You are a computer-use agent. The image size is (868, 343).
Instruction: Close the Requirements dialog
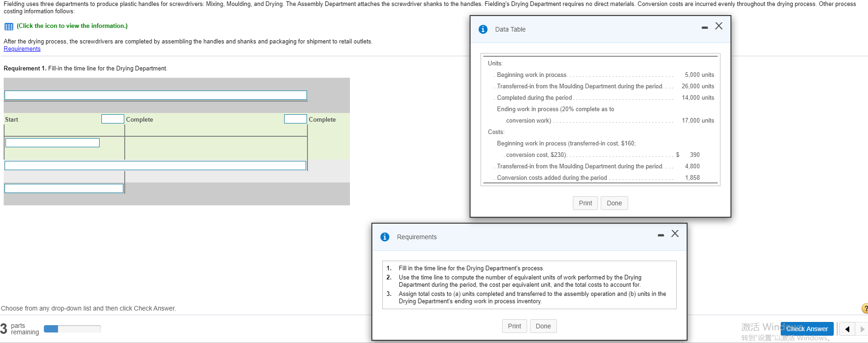pos(675,234)
